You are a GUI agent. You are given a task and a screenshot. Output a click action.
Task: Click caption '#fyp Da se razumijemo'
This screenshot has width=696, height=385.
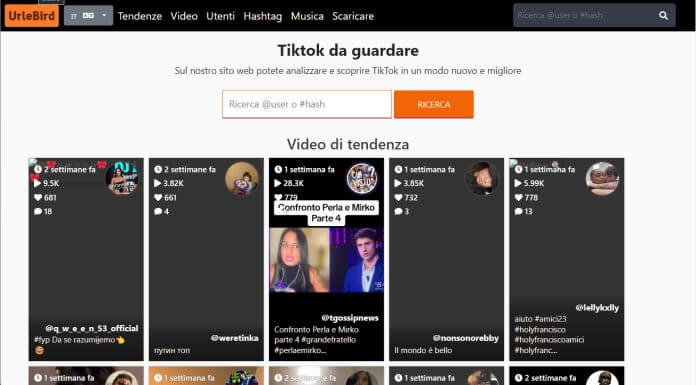click(79, 345)
